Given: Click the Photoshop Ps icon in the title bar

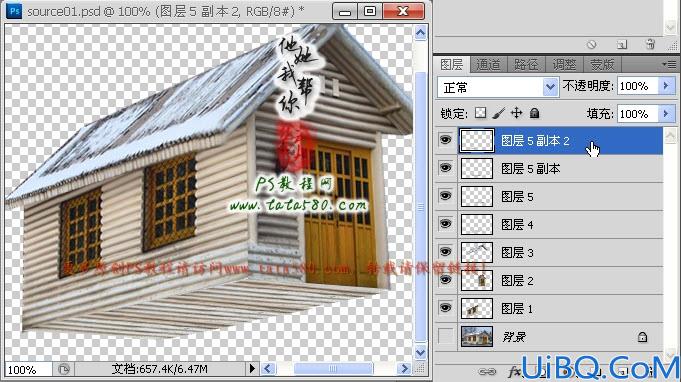Looking at the screenshot, I should [14, 10].
